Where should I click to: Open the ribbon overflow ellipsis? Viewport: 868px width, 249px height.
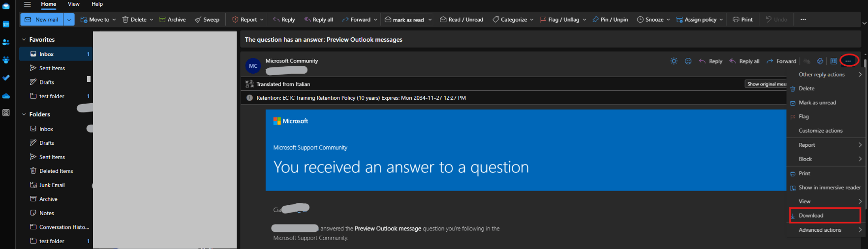[x=803, y=20]
